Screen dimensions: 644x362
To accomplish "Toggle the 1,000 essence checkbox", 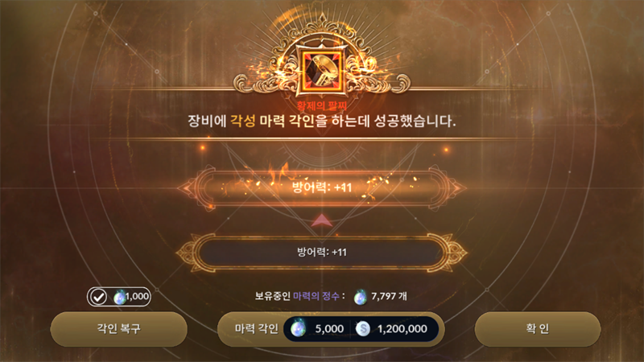I will [98, 297].
